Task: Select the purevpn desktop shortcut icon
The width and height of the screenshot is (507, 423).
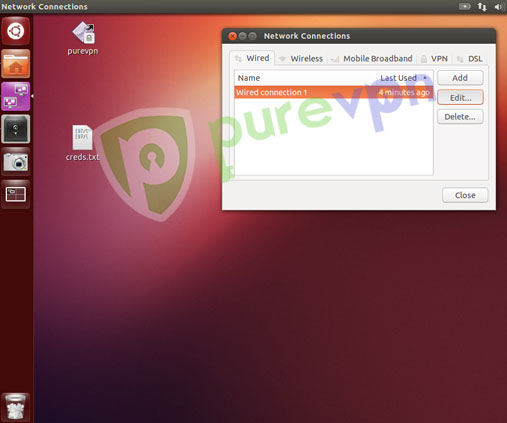Action: (x=83, y=38)
